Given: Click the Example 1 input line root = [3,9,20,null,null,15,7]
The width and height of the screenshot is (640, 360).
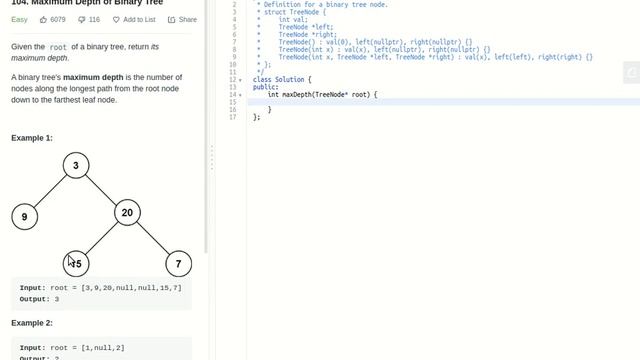Looking at the screenshot, I should coord(100,288).
